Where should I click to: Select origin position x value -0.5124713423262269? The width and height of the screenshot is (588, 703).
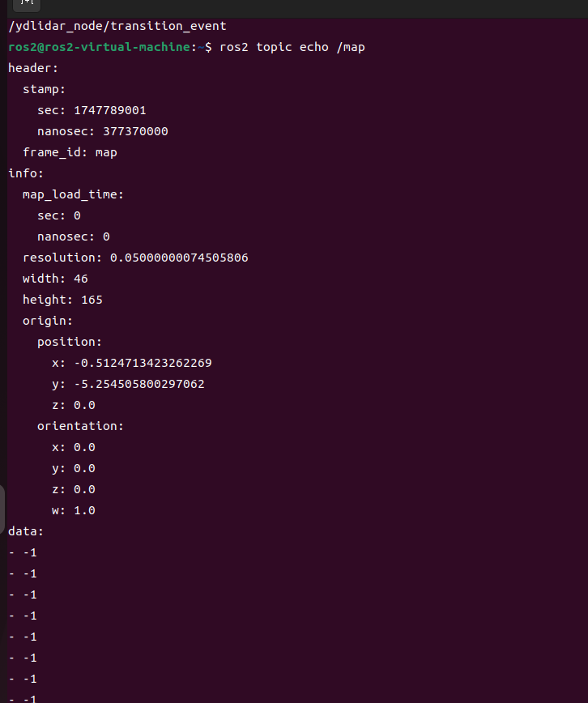coord(143,363)
